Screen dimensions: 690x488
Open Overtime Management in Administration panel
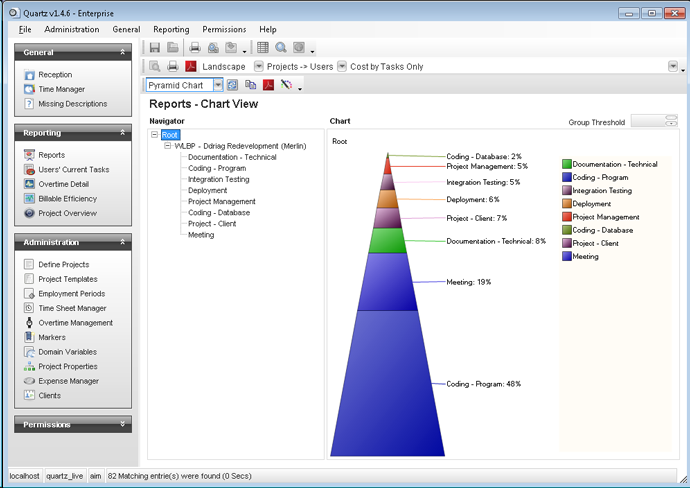click(75, 323)
